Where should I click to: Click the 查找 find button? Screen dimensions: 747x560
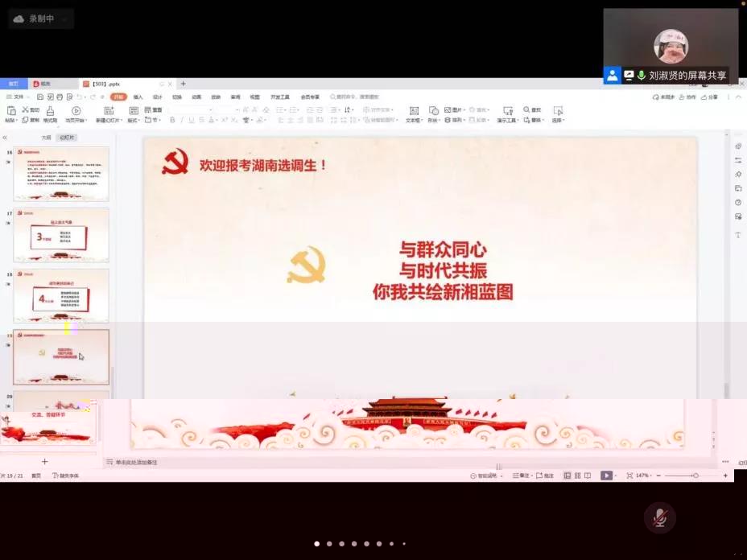533,110
